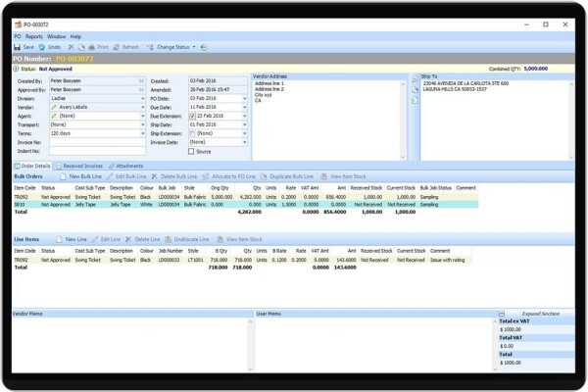Click inside the Vendor Memo text area
Viewport: 588px width, 392px height.
pos(129,345)
